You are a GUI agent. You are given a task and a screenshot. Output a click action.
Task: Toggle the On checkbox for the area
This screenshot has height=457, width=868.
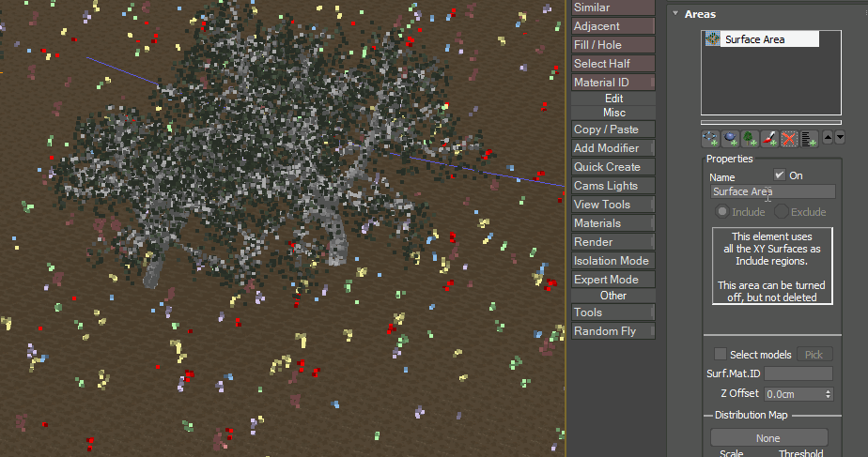click(x=780, y=175)
